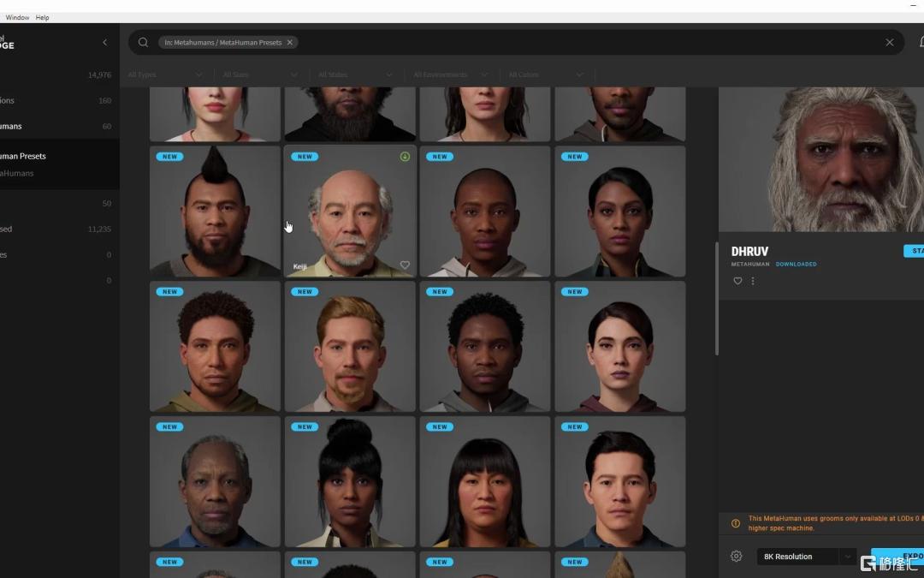Select the short black-haired woman in green jacket
The width and height of the screenshot is (924, 578).
[x=620, y=212]
